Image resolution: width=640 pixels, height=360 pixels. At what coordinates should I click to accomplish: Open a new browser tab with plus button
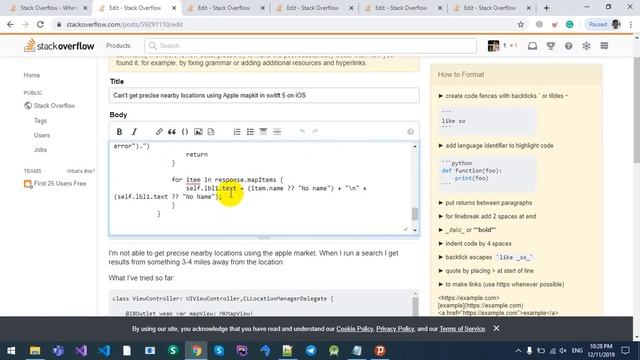[x=546, y=8]
